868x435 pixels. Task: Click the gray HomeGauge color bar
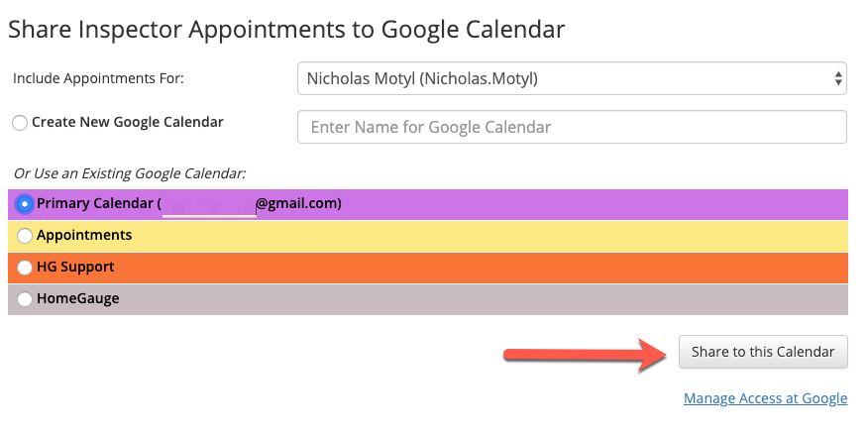[x=495, y=298]
